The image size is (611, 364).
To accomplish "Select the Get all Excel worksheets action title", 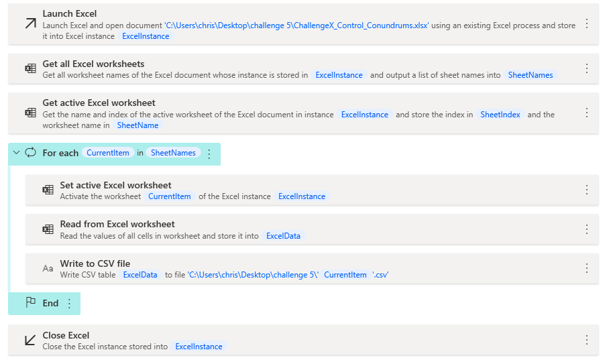I will [93, 64].
